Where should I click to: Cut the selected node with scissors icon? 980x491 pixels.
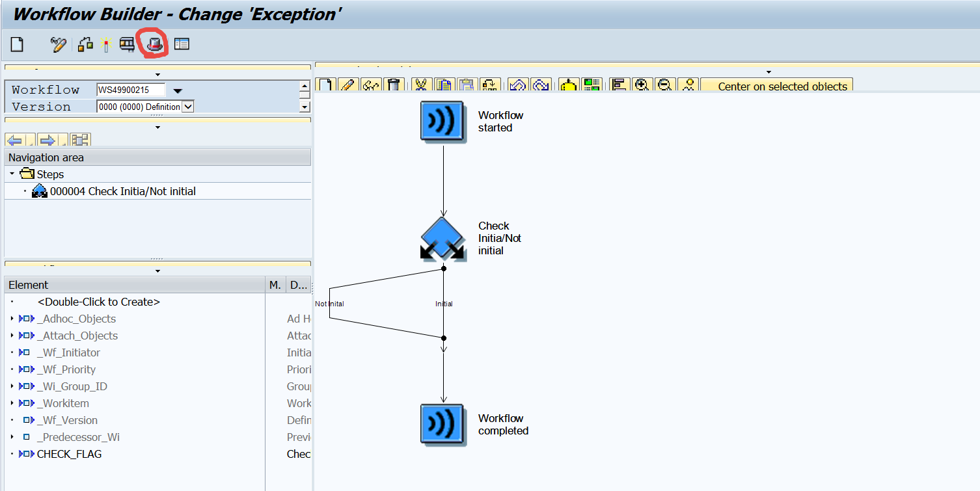(423, 85)
